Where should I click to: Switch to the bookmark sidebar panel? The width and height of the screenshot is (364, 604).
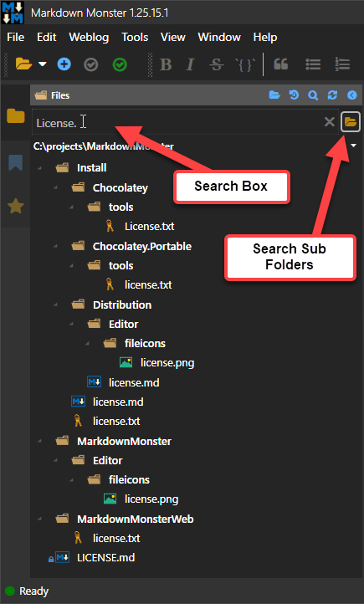point(15,162)
